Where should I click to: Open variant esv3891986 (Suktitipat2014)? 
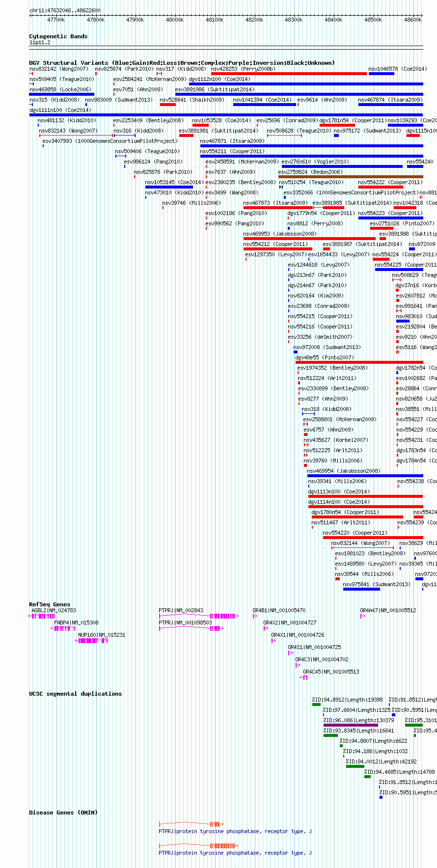point(215,89)
